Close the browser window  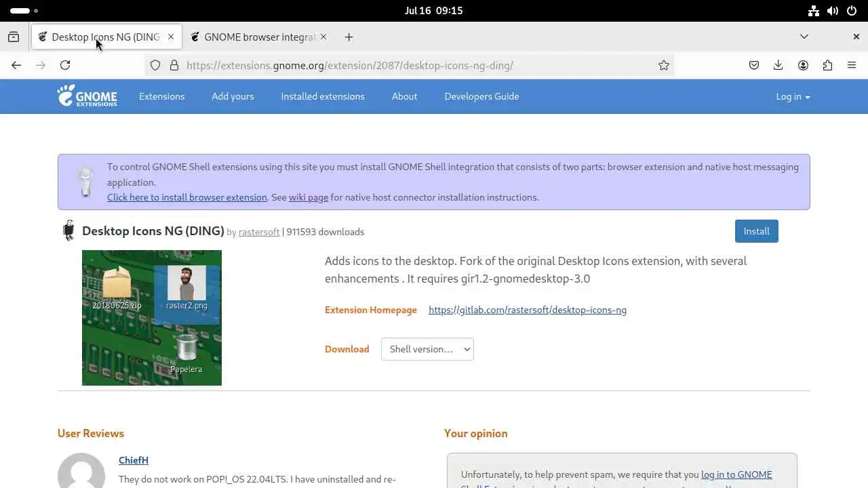(x=856, y=37)
